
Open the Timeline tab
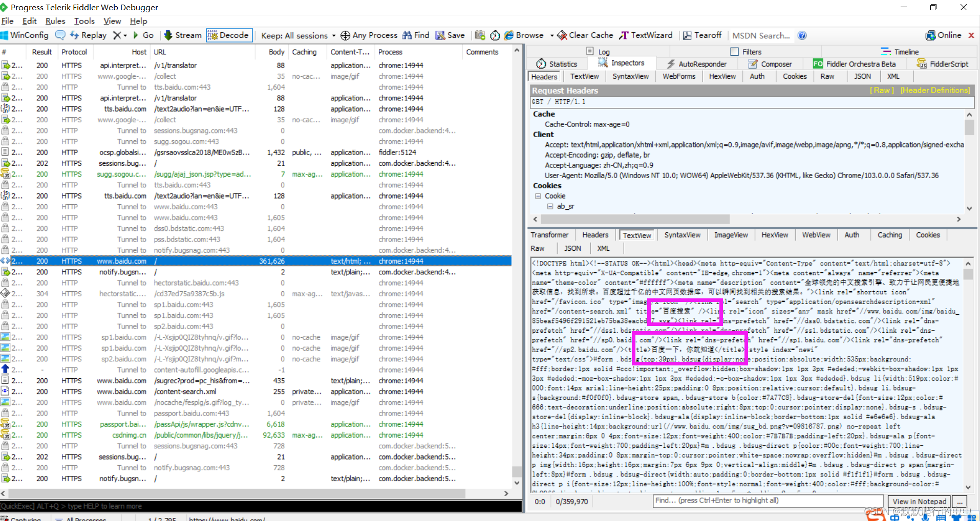pos(900,52)
